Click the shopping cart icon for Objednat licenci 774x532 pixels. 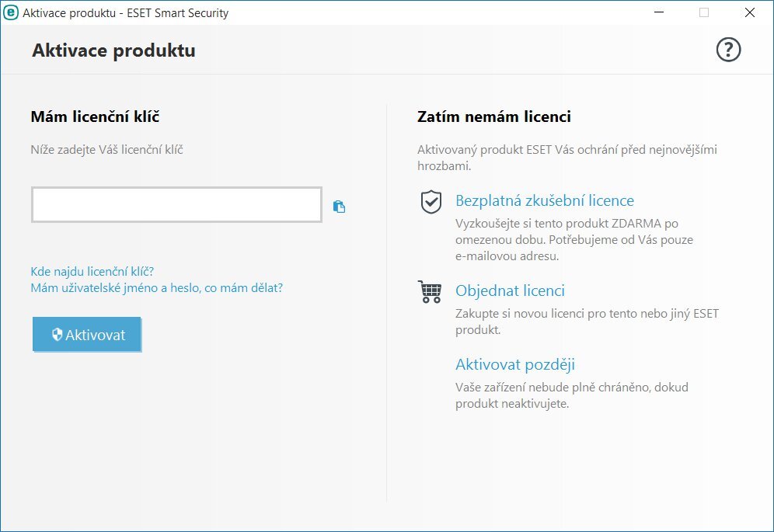[x=429, y=293]
